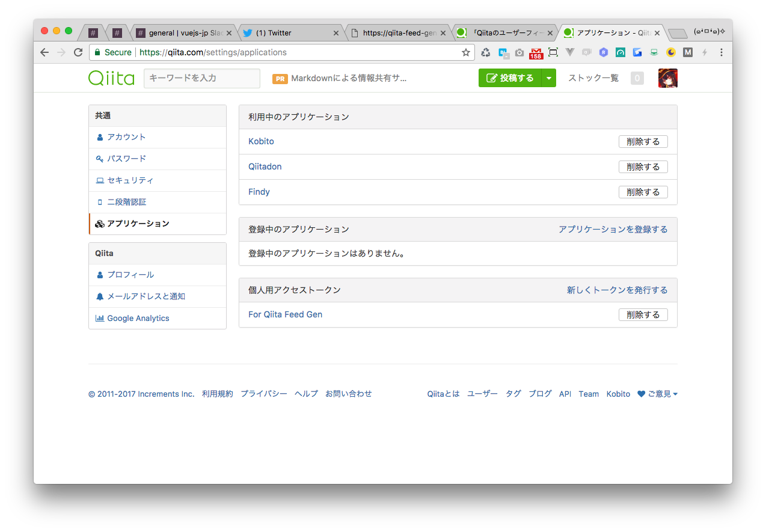Open the crescent moon extension icon
The image size is (766, 532).
tap(670, 52)
